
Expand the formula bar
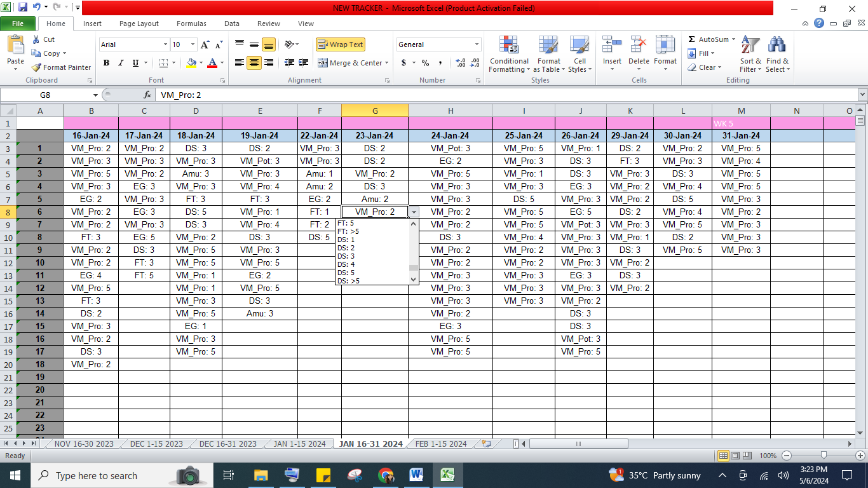pyautogui.click(x=862, y=95)
